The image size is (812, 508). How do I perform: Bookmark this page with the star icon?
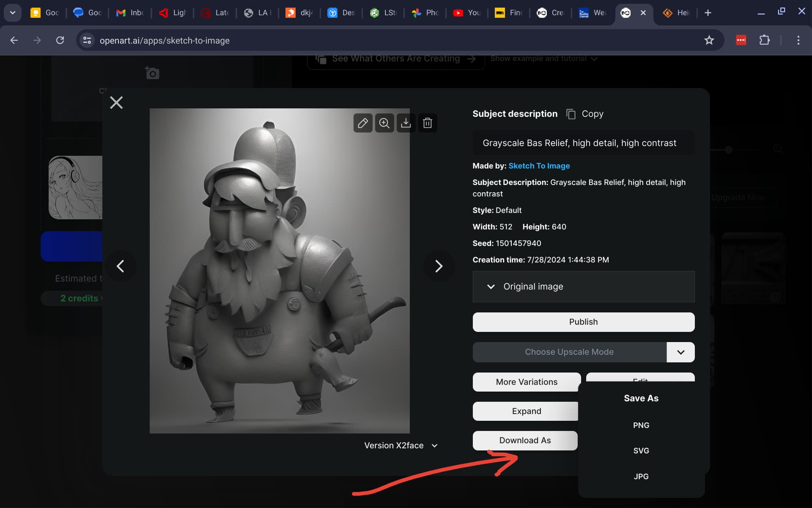click(x=709, y=40)
